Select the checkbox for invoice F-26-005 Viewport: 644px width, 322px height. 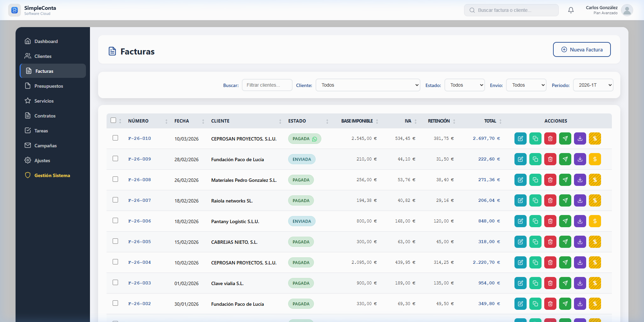pos(115,241)
